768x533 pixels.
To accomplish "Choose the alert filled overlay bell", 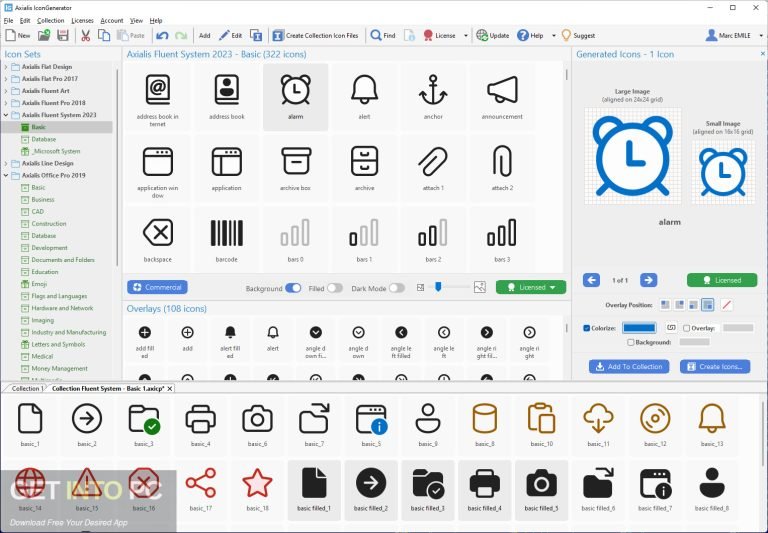I will pyautogui.click(x=230, y=340).
